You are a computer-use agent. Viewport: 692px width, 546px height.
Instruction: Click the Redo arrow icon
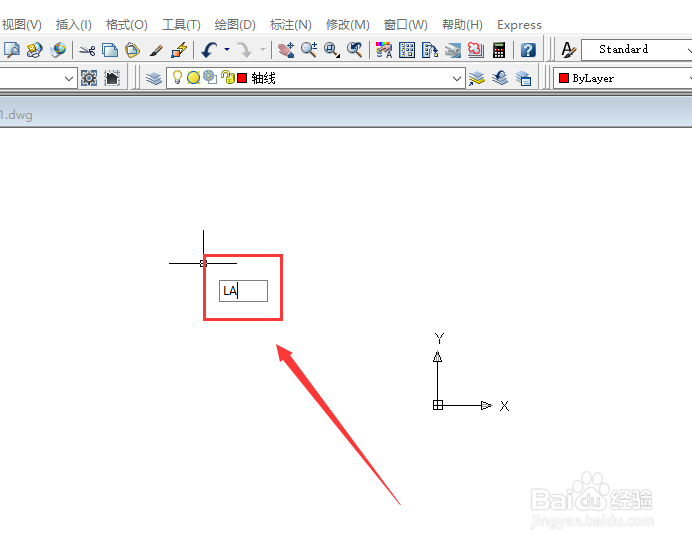point(244,50)
